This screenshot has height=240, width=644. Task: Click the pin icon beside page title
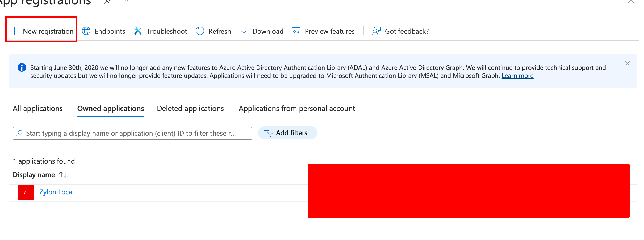click(x=107, y=2)
